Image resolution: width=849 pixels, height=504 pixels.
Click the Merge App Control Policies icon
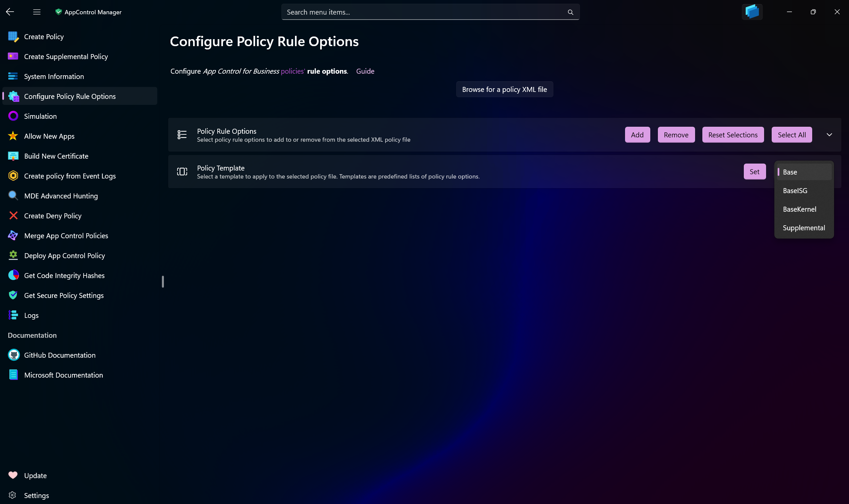tap(13, 236)
